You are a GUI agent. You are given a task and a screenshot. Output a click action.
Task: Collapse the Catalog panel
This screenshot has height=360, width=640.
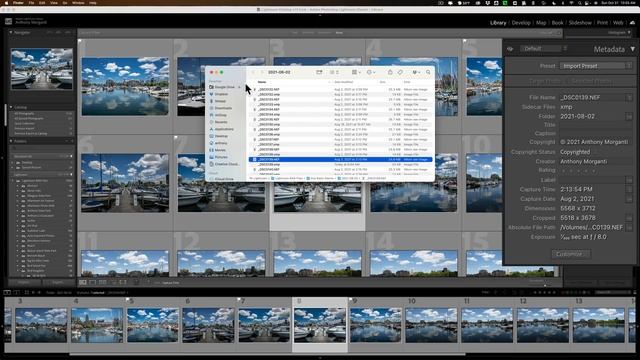(11, 107)
